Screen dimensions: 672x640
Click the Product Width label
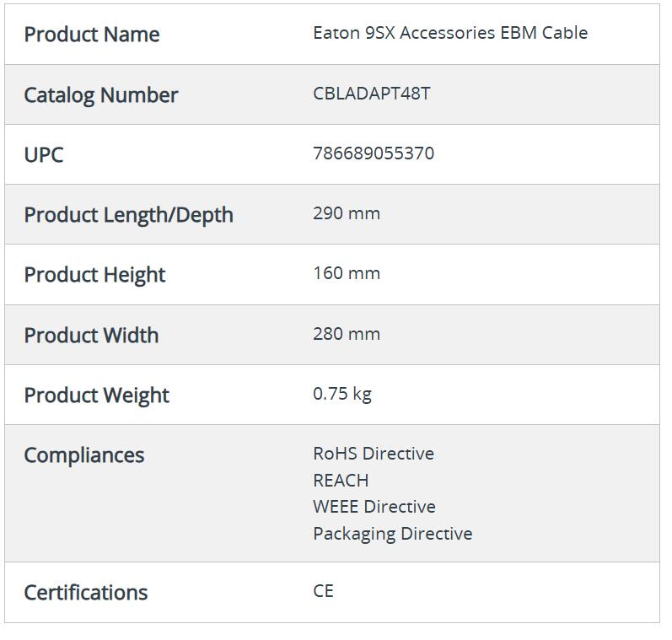tap(91, 335)
